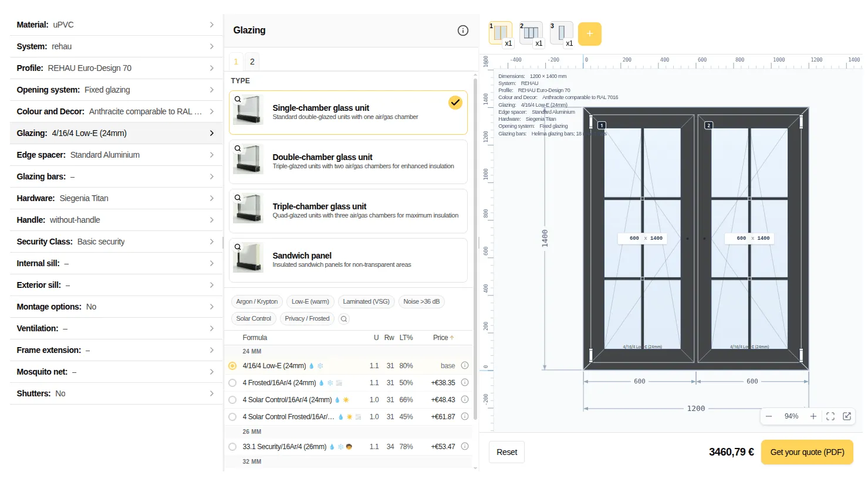The image size is (868, 479).
Task: Choose Sandwich panel card
Action: pyautogui.click(x=348, y=260)
